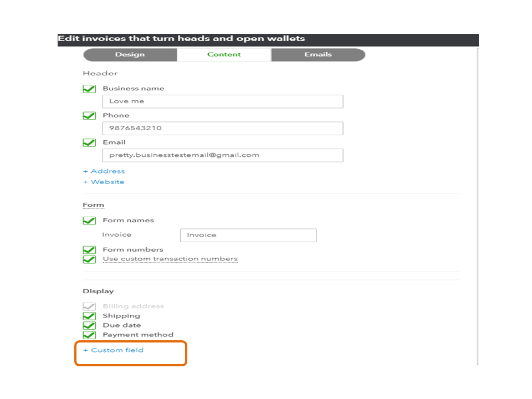
Task: Toggle the Phone checkbox
Action: pos(89,116)
